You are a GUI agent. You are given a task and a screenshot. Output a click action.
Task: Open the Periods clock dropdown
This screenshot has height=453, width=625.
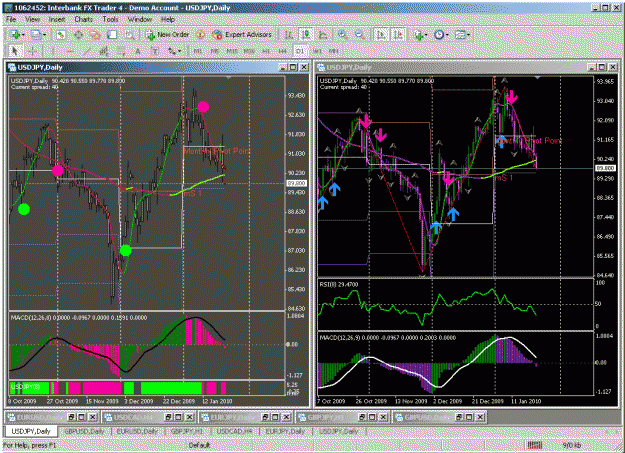tap(441, 35)
